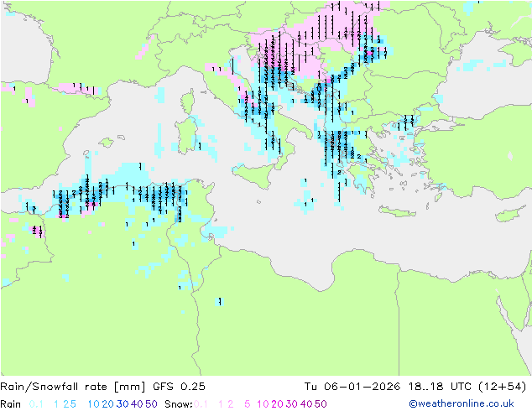Select the Rain legend value 30
Screen dimensions: 532x411
click(123, 404)
